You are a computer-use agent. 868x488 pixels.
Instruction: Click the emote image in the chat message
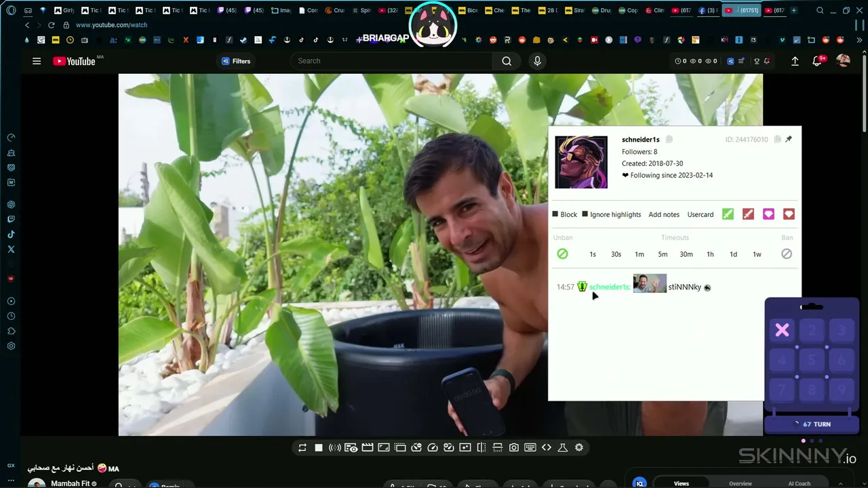[650, 283]
